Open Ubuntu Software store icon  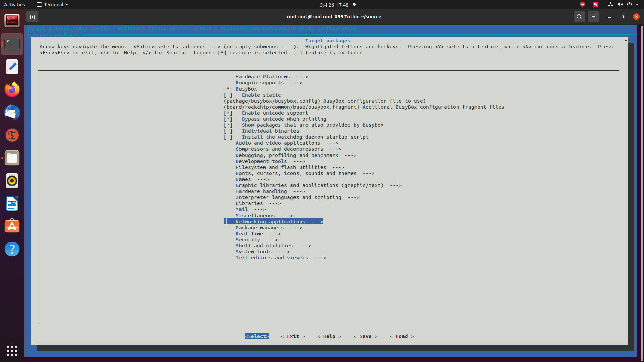[12, 226]
